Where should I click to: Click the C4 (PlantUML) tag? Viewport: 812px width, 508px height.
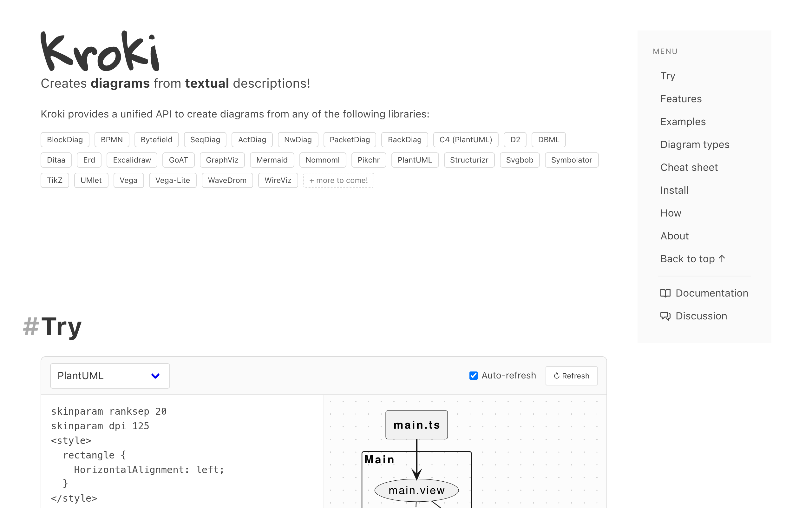(466, 140)
